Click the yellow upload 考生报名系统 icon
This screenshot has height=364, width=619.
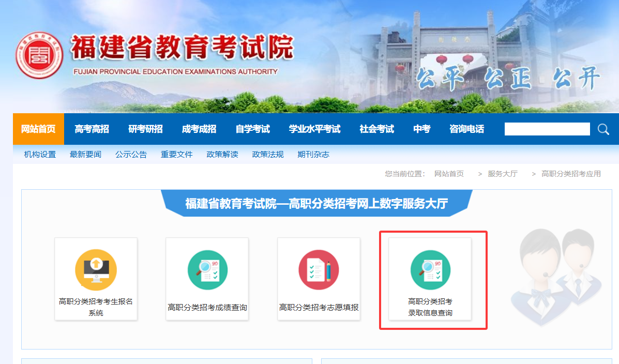(x=96, y=269)
